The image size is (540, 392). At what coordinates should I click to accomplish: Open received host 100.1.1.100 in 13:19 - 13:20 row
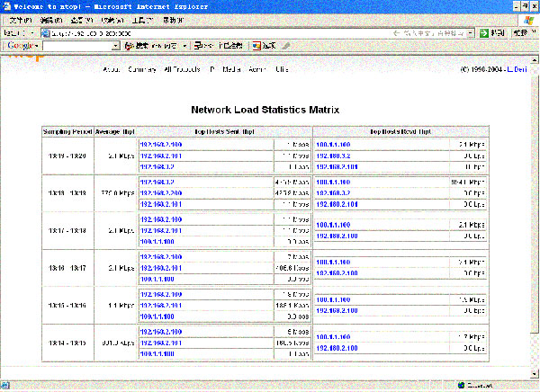point(333,145)
